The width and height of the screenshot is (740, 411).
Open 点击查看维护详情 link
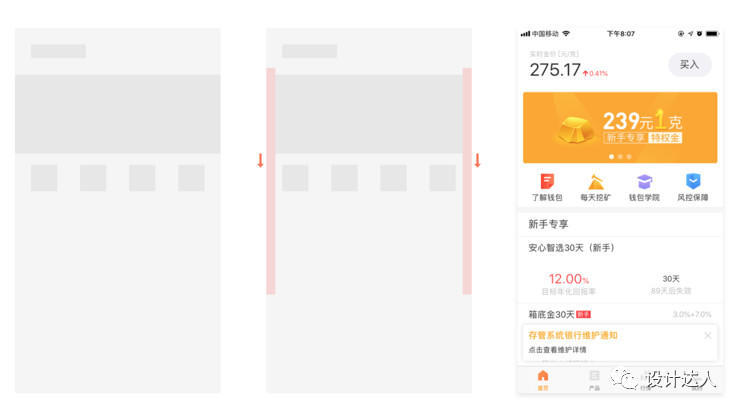tap(557, 350)
